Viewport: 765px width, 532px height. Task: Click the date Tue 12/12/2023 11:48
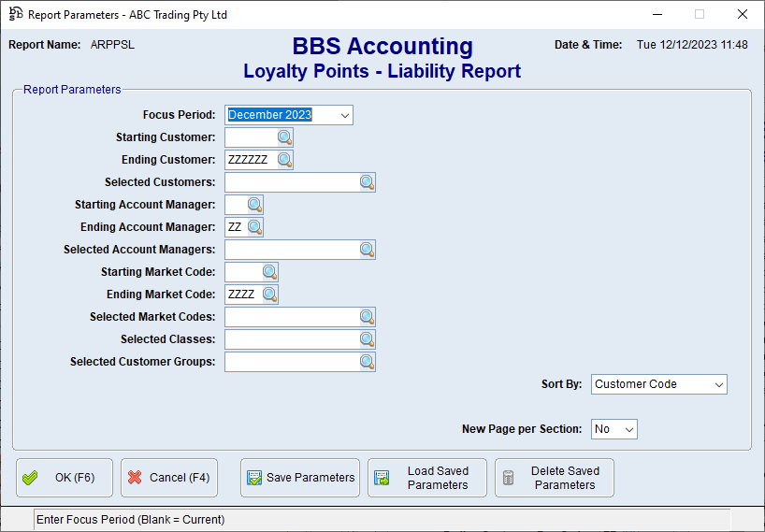click(x=692, y=45)
